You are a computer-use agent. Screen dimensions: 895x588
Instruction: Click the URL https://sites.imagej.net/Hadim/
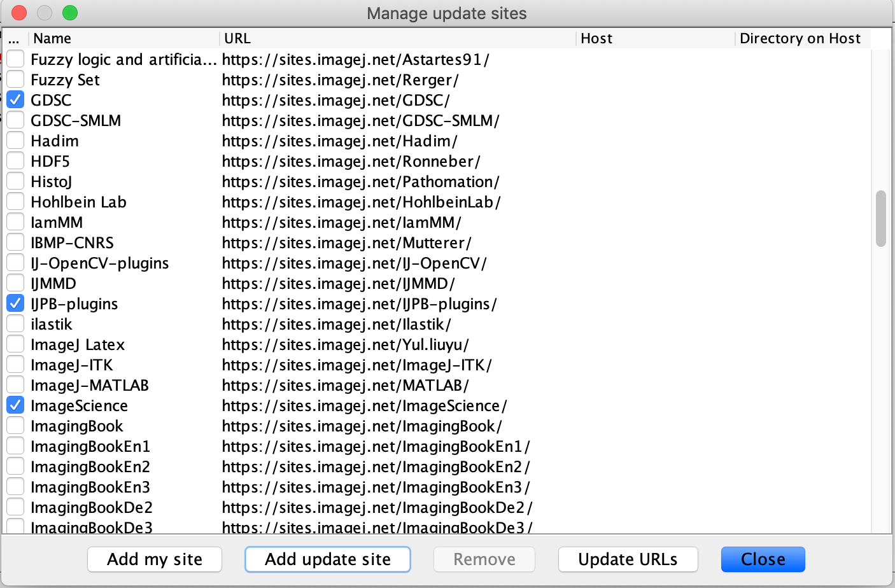340,141
